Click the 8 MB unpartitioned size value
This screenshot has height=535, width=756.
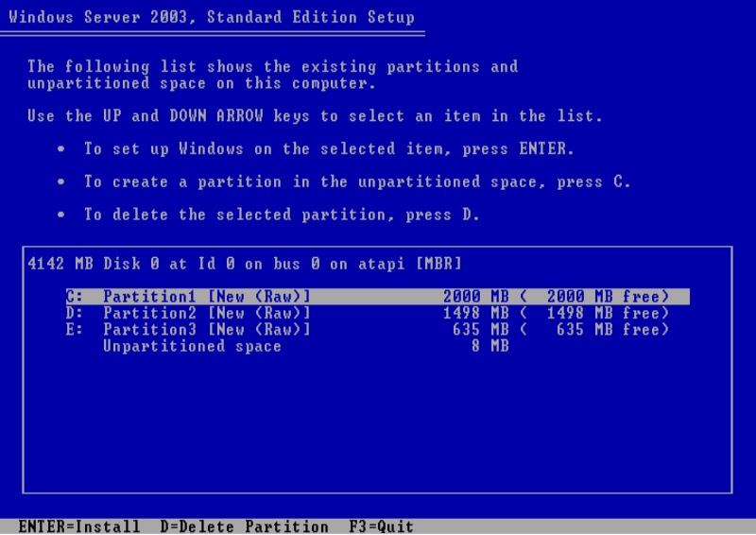[x=490, y=346]
